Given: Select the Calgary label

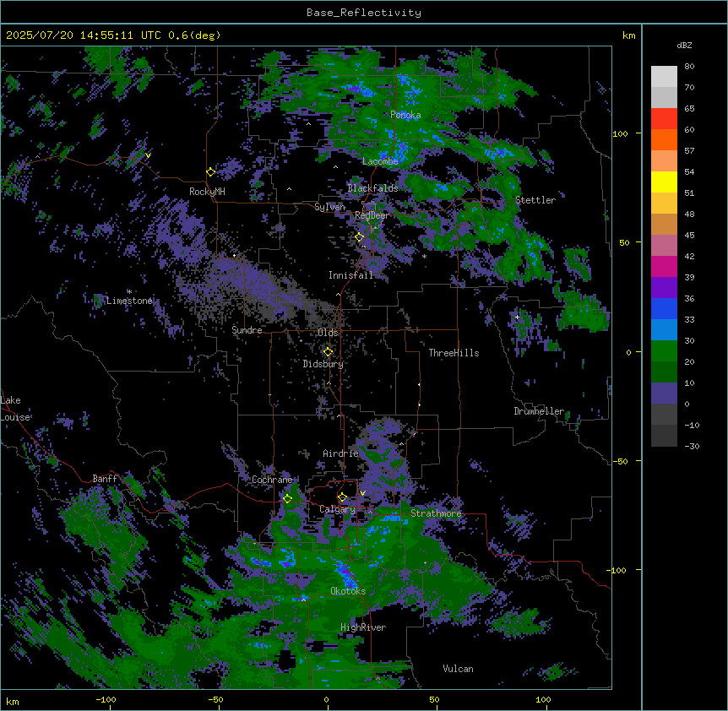Looking at the screenshot, I should coord(337,509).
